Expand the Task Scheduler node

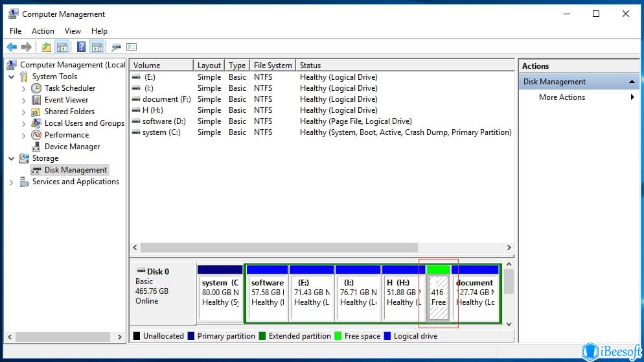tap(23, 88)
